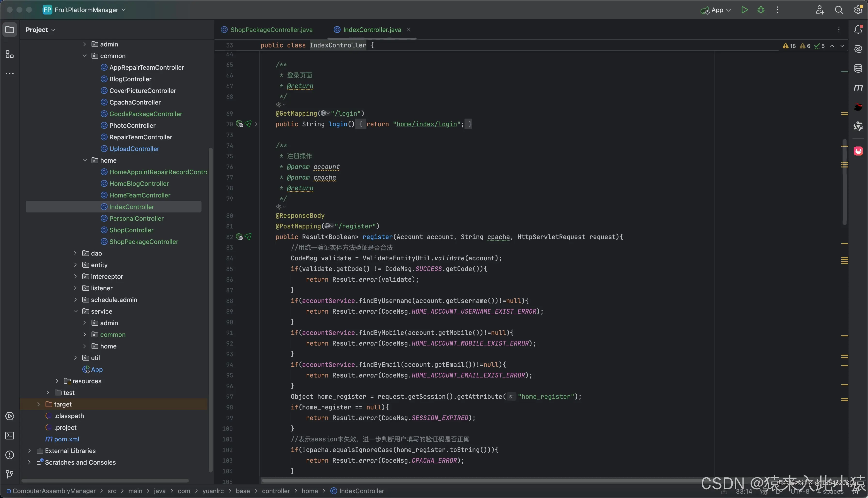The height and width of the screenshot is (498, 868).
Task: Close the IndexController.java tab
Action: click(409, 30)
